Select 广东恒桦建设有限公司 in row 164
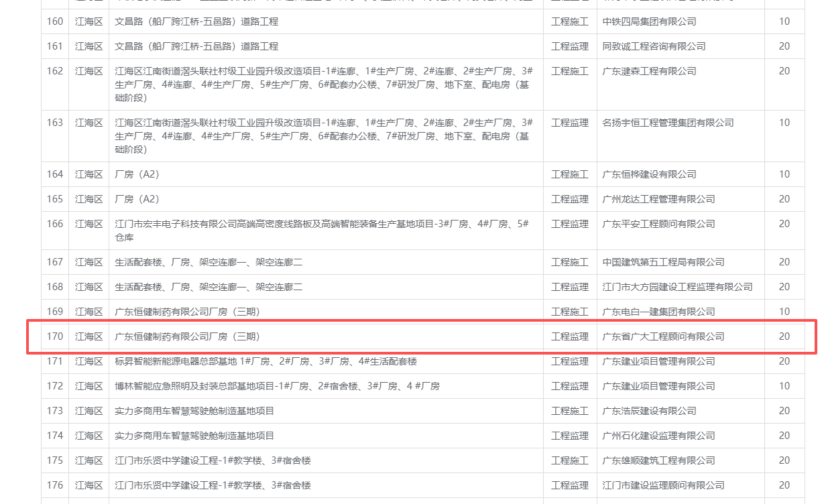 click(649, 174)
